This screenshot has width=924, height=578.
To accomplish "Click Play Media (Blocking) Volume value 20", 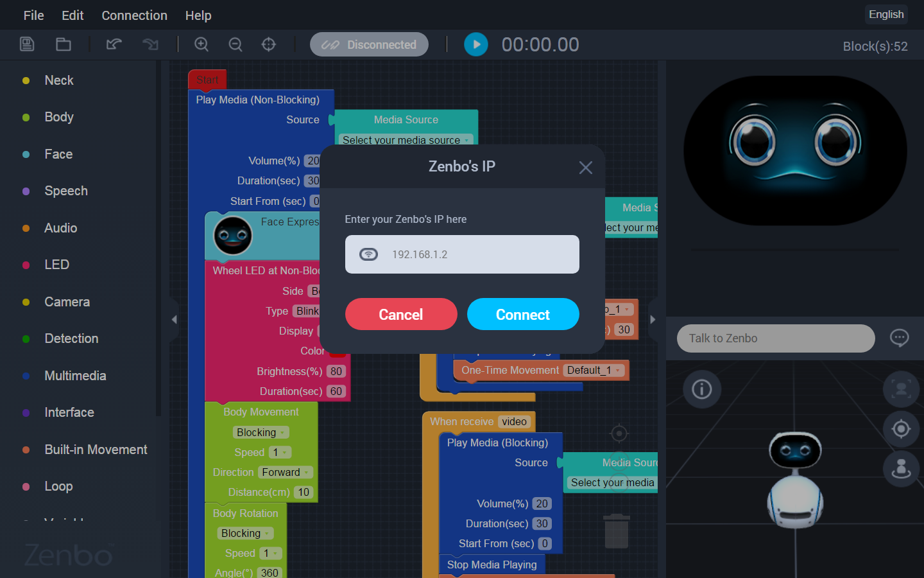I will click(542, 504).
